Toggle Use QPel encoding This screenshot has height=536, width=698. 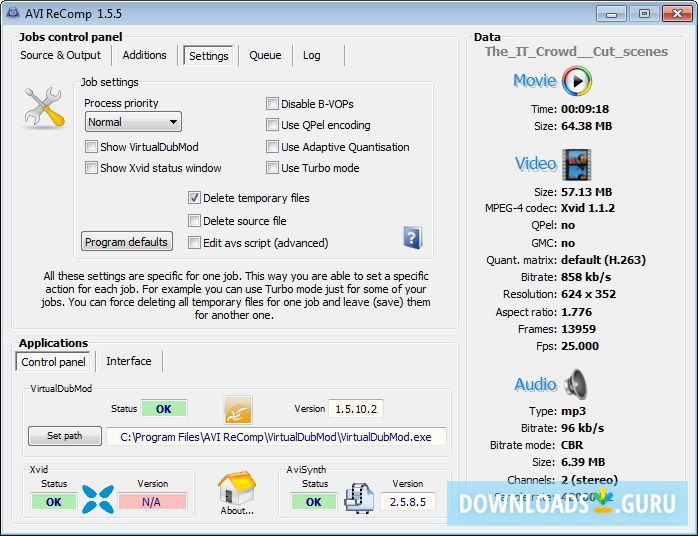point(272,125)
